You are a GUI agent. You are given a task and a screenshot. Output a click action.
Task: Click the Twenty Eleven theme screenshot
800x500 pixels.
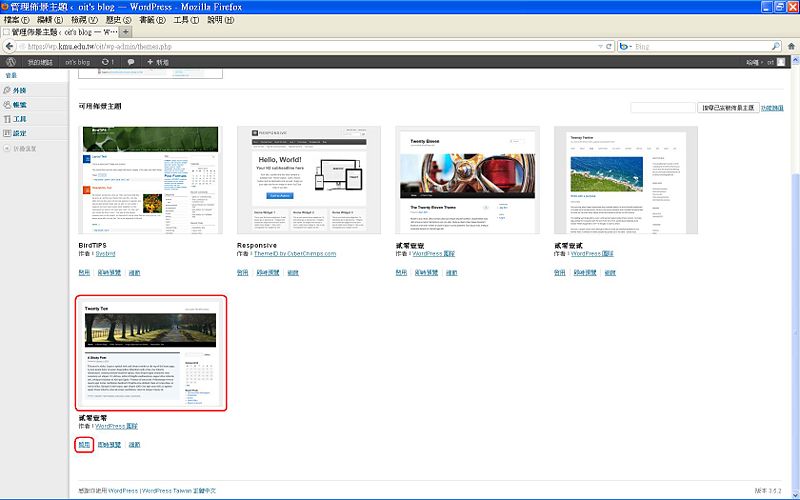click(467, 180)
